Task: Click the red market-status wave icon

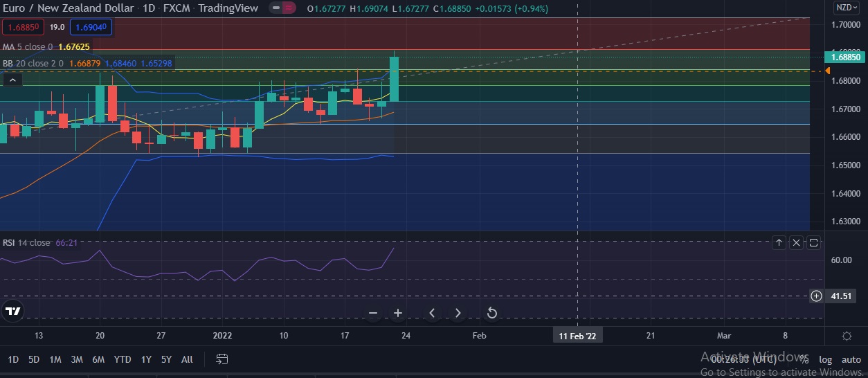Action: pyautogui.click(x=289, y=8)
